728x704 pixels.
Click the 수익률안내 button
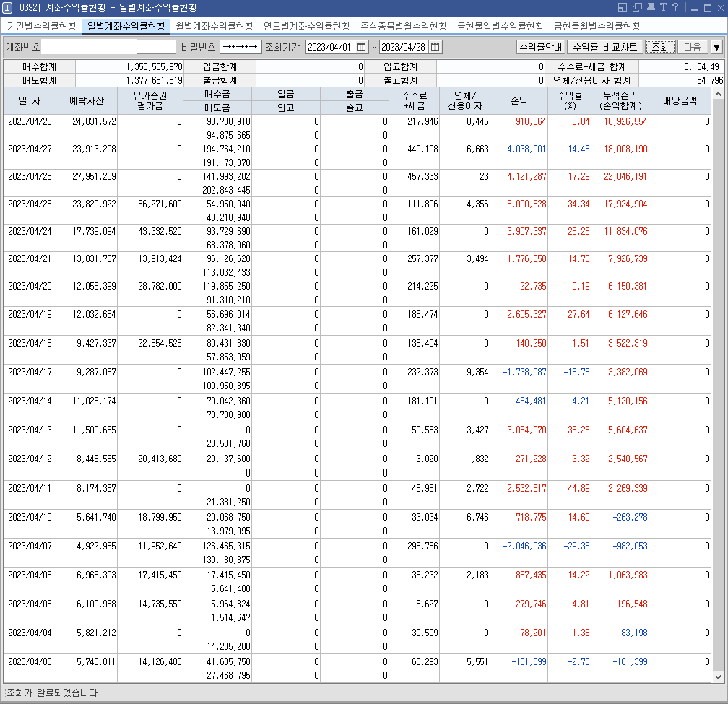tap(540, 47)
